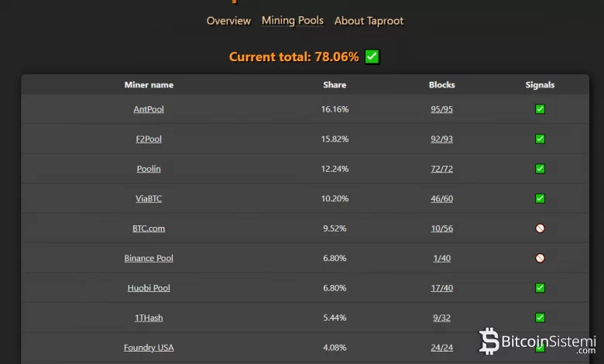
Task: Click ViaBTC's green signal checkmark
Action: 540,199
